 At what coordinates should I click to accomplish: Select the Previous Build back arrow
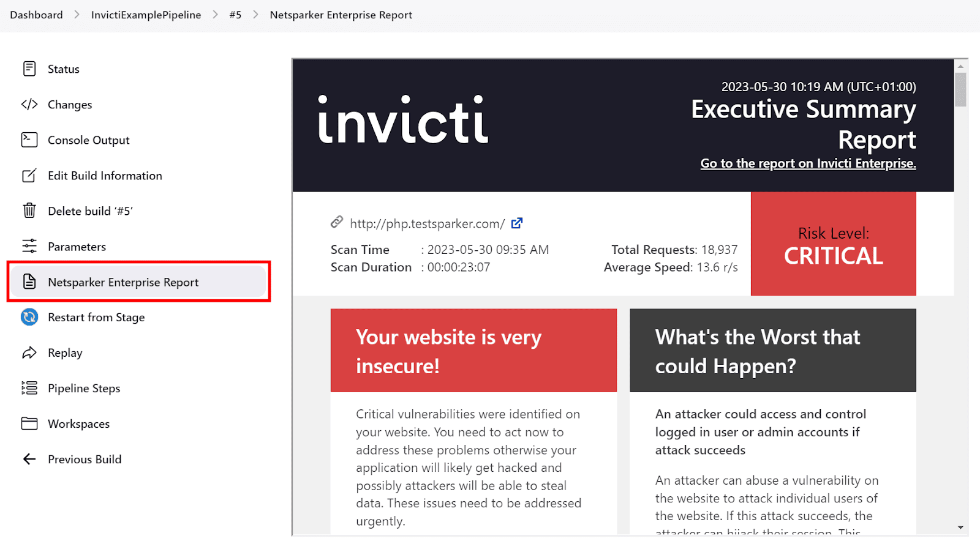(x=29, y=459)
